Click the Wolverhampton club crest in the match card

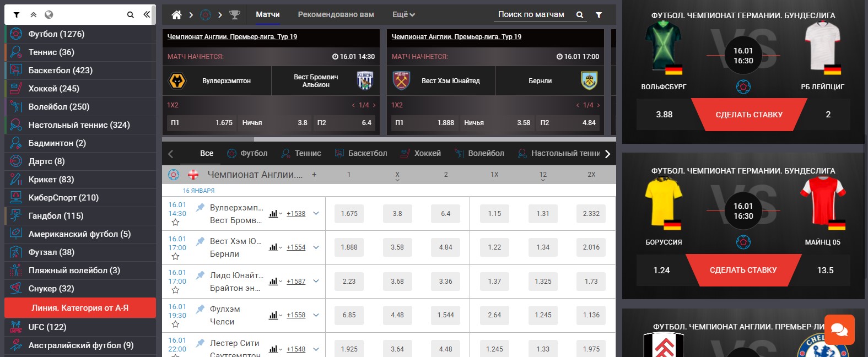tap(176, 81)
